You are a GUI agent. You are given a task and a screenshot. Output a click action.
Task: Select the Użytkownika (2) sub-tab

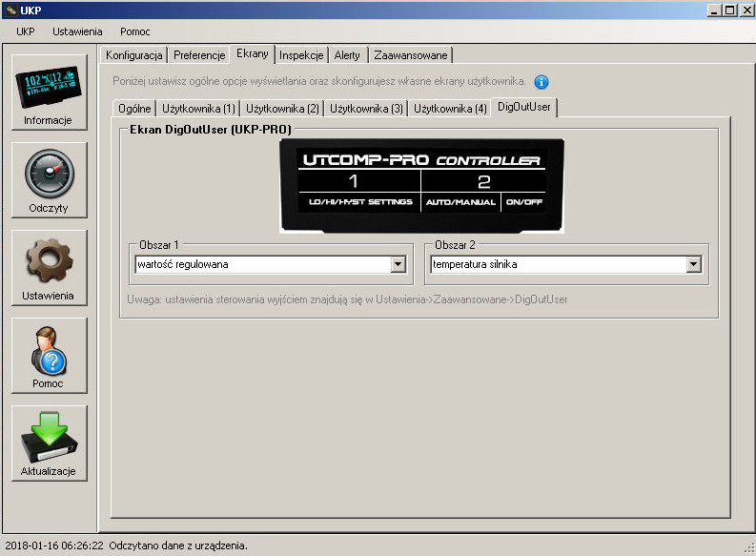pos(282,109)
